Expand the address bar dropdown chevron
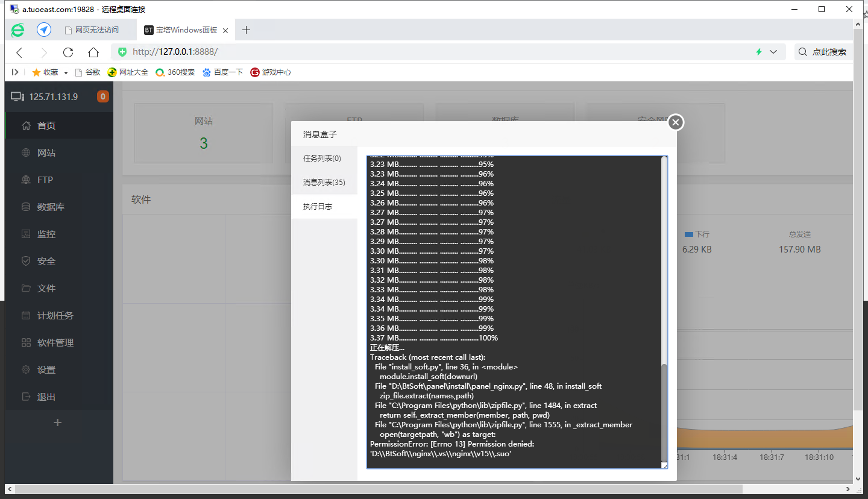This screenshot has width=868, height=499. (x=774, y=52)
